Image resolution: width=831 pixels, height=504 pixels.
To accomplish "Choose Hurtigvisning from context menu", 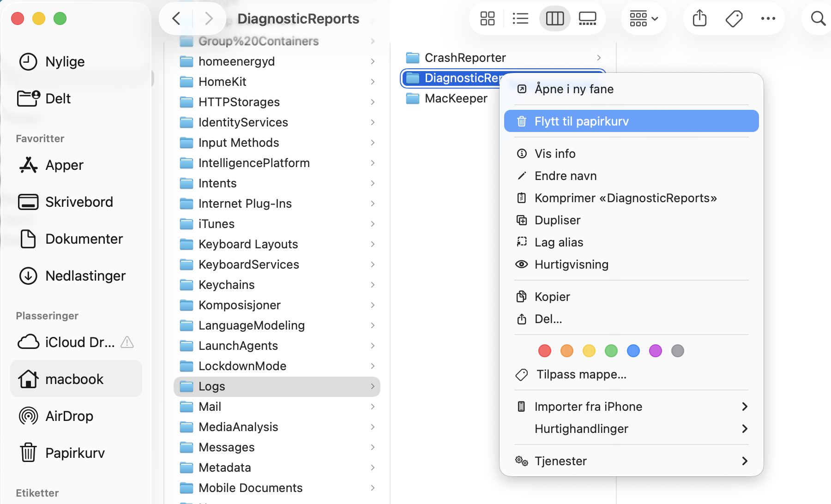I will coord(631,264).
